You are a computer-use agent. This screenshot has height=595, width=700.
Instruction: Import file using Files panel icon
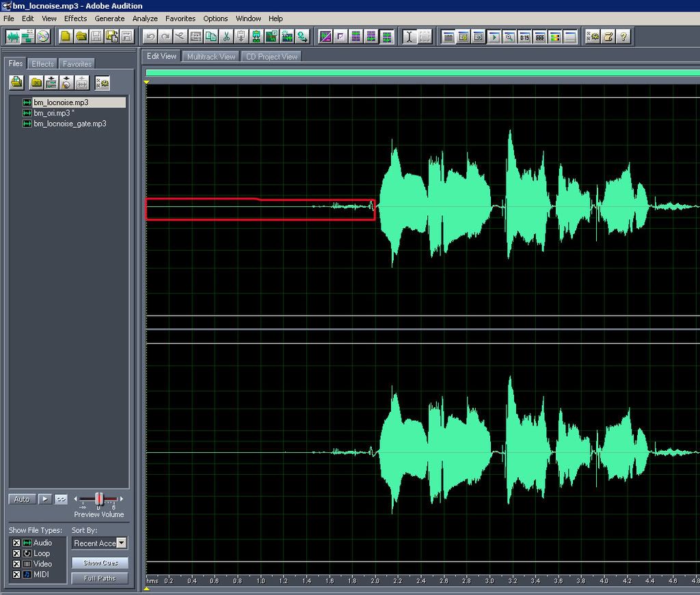click(x=17, y=83)
